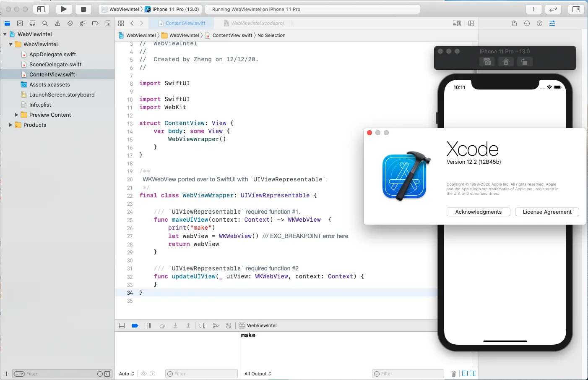Toggle source-control status filter in navigator
The height and width of the screenshot is (380, 588).
[x=107, y=374]
